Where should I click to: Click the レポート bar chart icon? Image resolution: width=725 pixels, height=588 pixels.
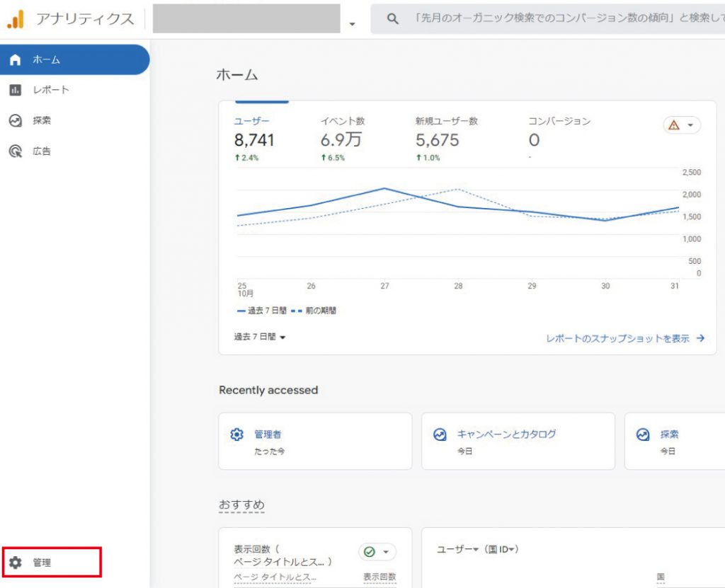click(x=16, y=90)
